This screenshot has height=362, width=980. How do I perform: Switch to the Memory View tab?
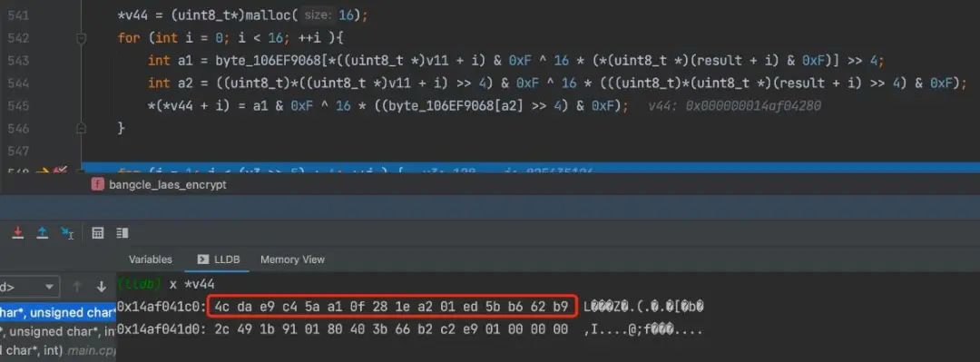292,259
